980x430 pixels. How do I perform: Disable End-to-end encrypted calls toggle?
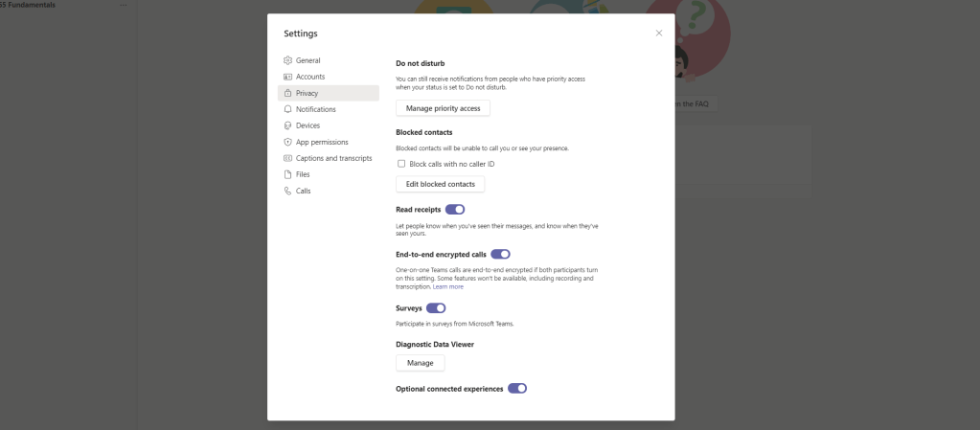tap(500, 255)
